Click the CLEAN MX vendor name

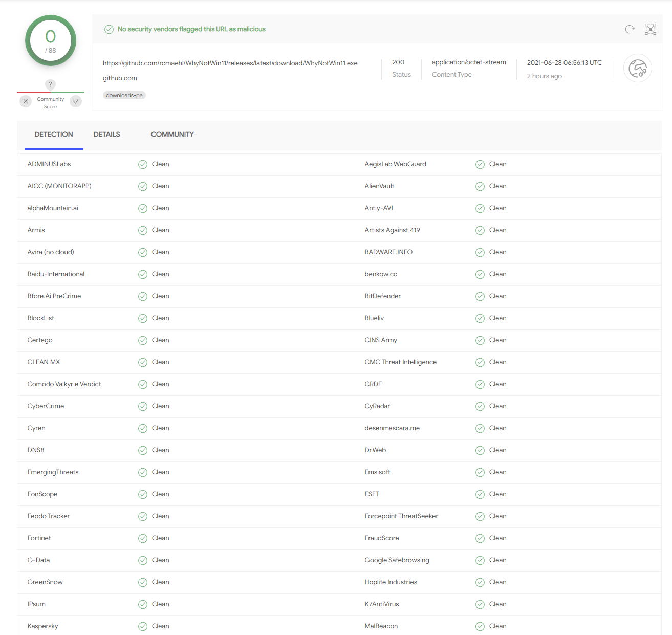[44, 362]
